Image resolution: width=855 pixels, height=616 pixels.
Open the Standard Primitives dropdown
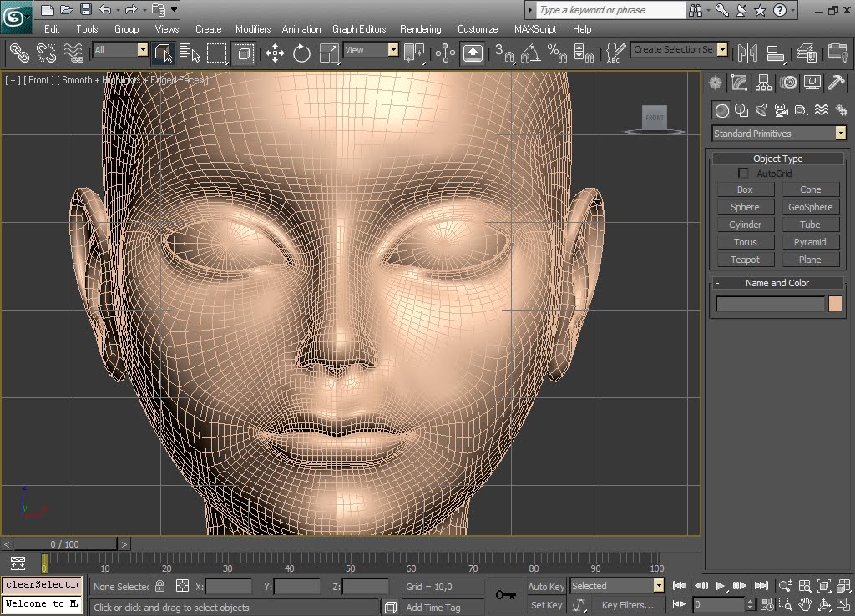click(840, 133)
